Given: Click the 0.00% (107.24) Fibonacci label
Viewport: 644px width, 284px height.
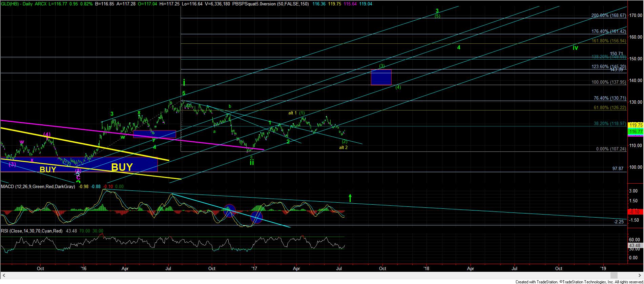Looking at the screenshot, I should coord(611,149).
